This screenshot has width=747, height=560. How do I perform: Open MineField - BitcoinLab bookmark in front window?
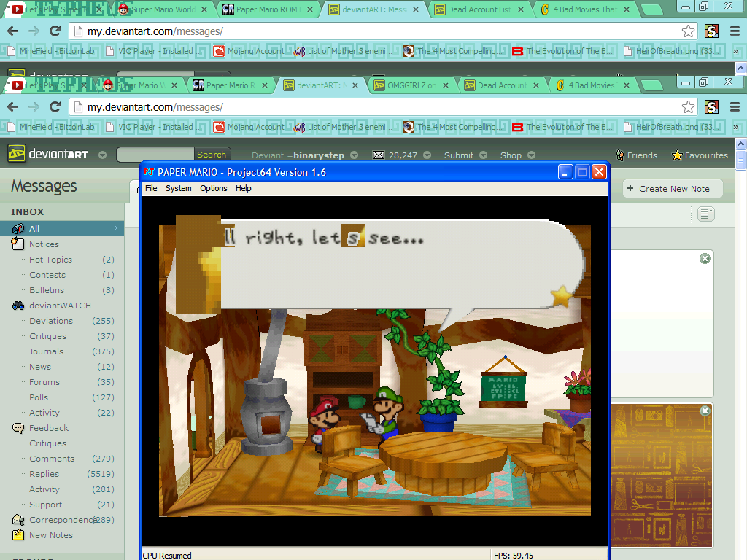(53, 127)
